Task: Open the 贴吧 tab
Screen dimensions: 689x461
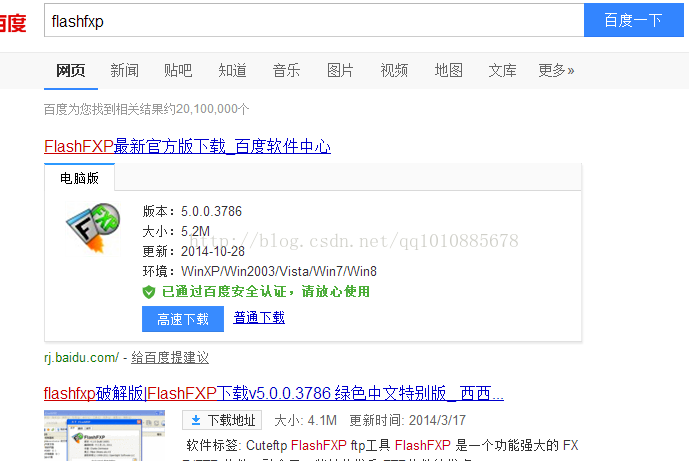Action: 178,70
